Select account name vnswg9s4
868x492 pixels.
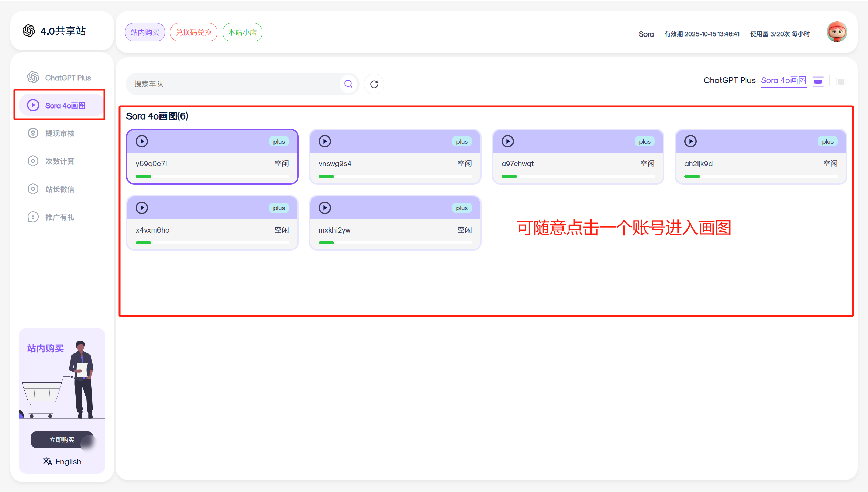pos(335,164)
